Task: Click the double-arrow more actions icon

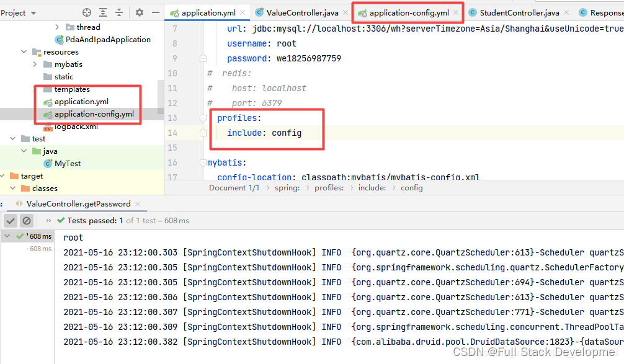Action: pos(48,220)
